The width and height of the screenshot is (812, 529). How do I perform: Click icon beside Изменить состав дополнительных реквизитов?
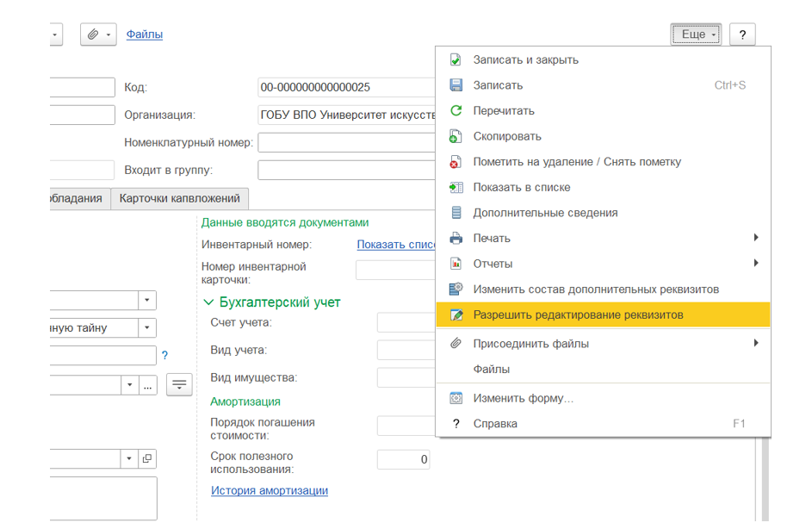pos(456,289)
